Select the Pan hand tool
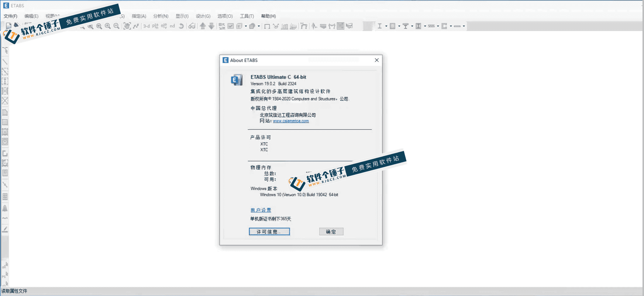This screenshot has height=296, width=644. pos(127,26)
